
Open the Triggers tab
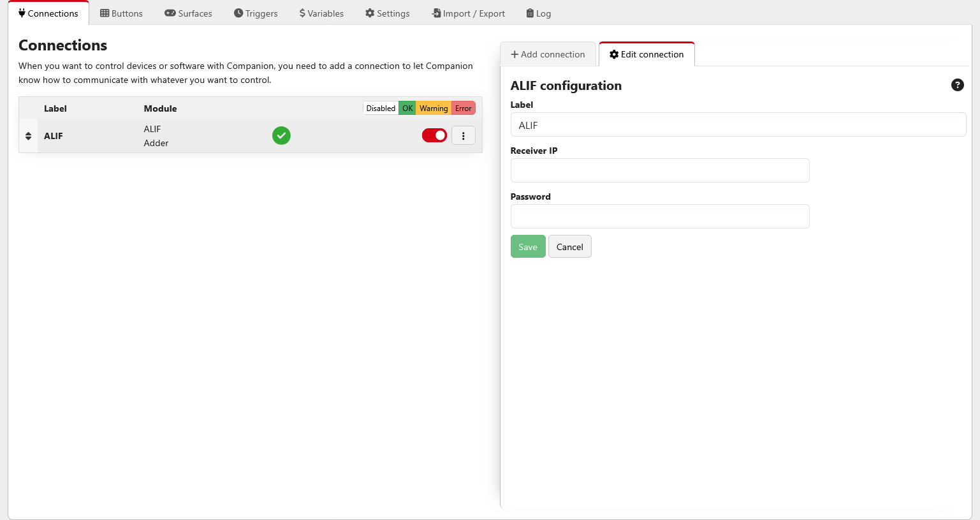[256, 13]
